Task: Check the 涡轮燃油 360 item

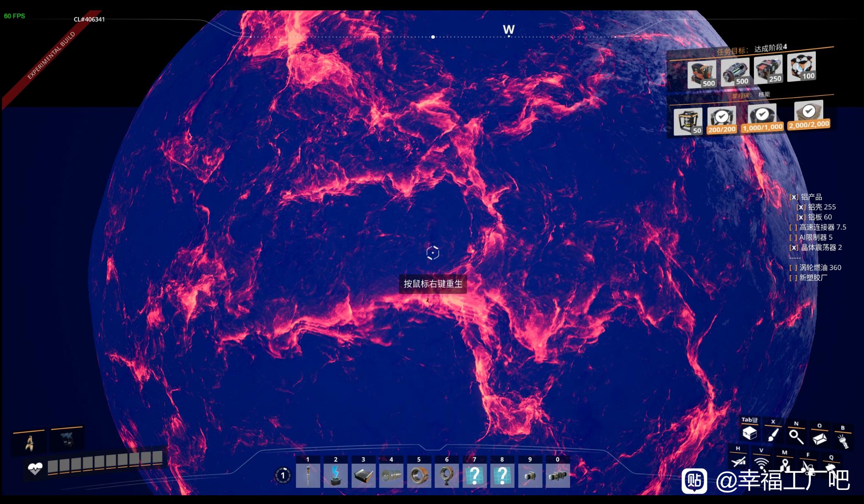Action: (x=793, y=268)
